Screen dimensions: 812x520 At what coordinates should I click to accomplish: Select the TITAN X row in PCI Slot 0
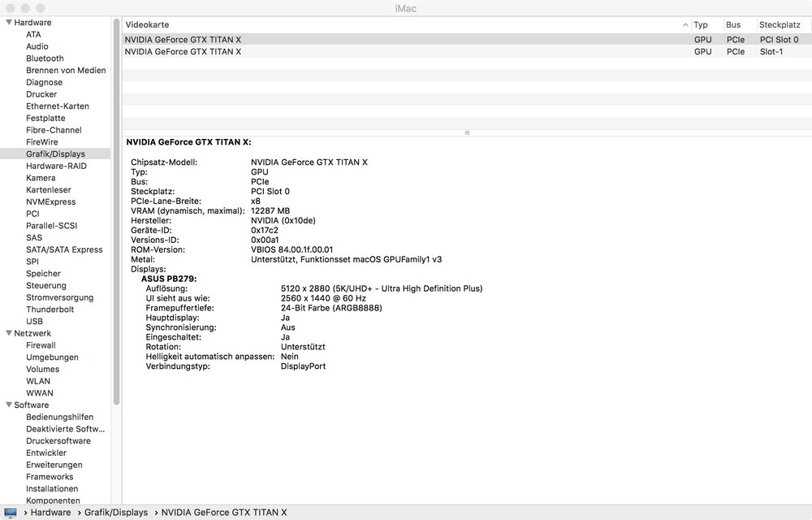click(406, 39)
